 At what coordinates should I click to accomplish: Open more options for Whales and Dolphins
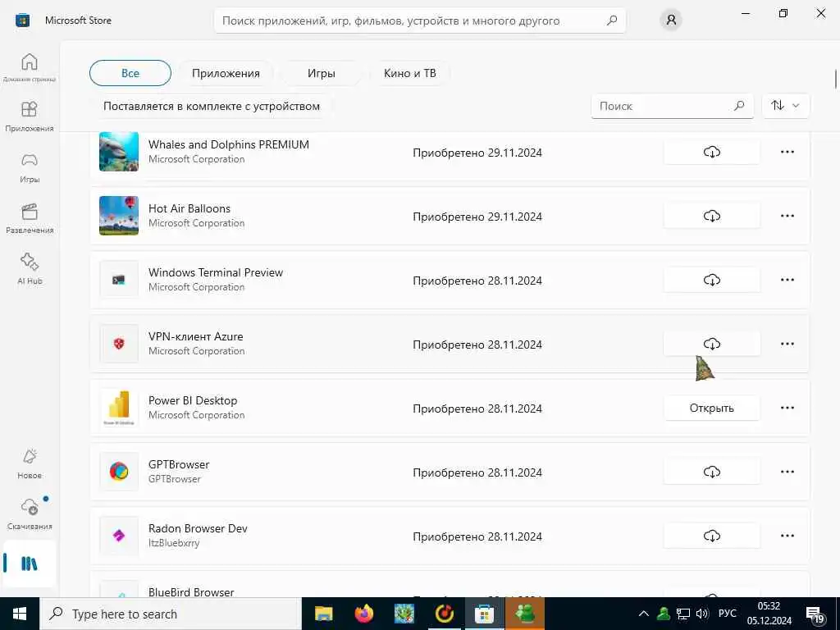[x=787, y=152]
